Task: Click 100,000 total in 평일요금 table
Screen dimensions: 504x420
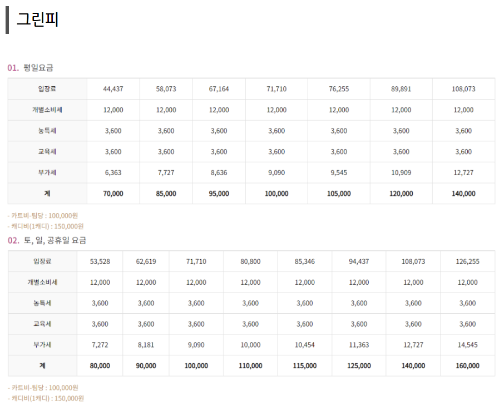Action: point(276,194)
